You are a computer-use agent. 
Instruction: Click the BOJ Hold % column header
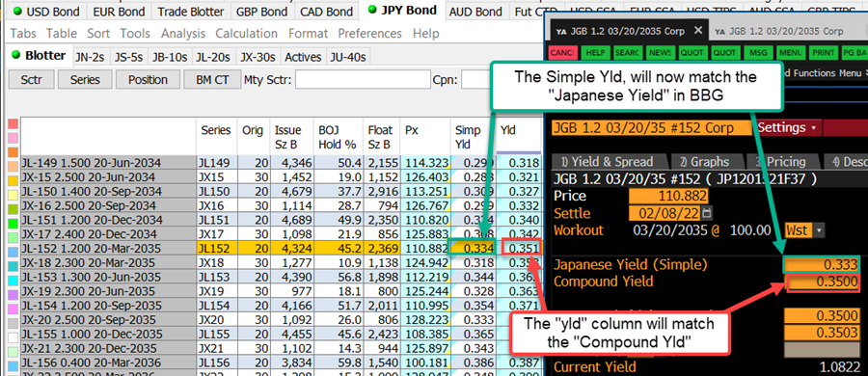(339, 137)
